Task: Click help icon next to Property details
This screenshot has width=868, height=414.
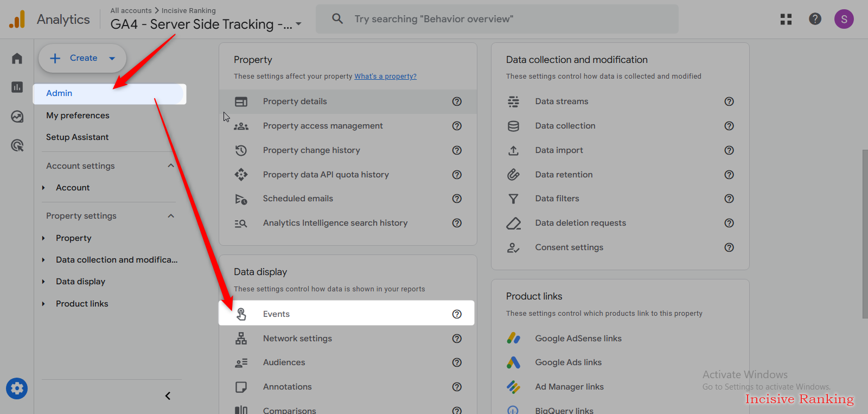Action: tap(457, 101)
